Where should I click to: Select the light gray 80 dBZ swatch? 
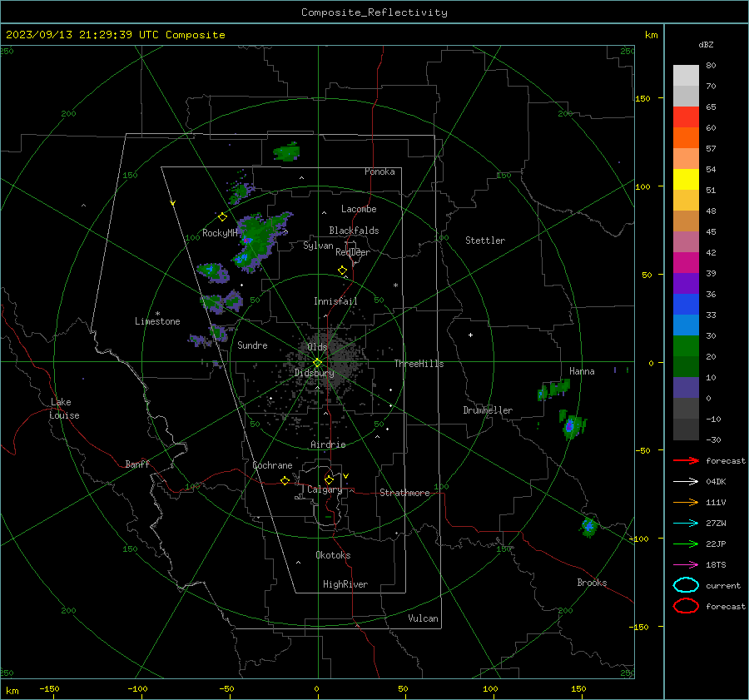[x=686, y=75]
